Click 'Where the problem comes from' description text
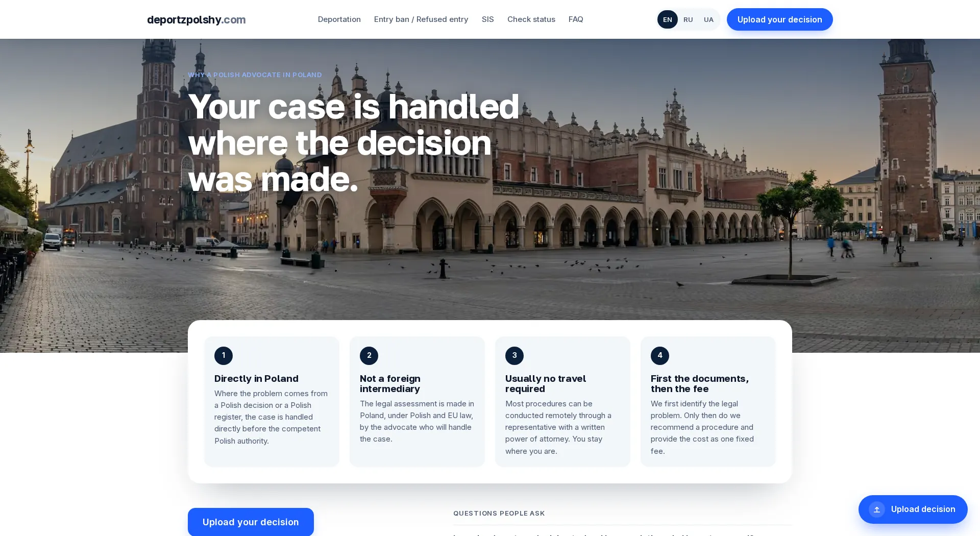Viewport: 980px width, 536px height. pos(272,417)
